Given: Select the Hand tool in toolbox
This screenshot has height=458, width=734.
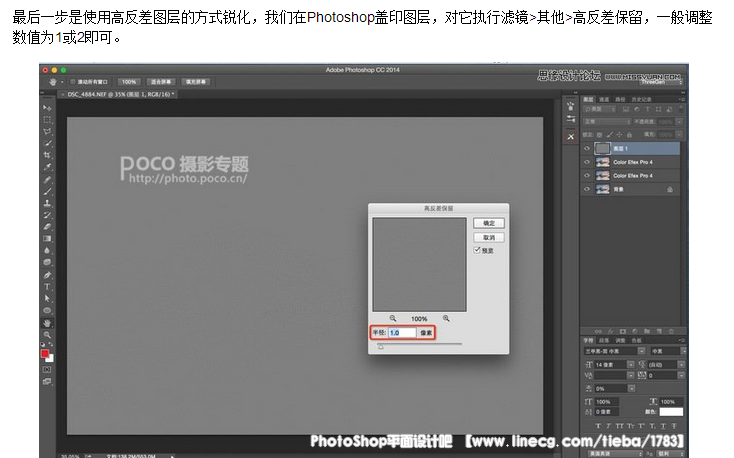Looking at the screenshot, I should coord(47,323).
